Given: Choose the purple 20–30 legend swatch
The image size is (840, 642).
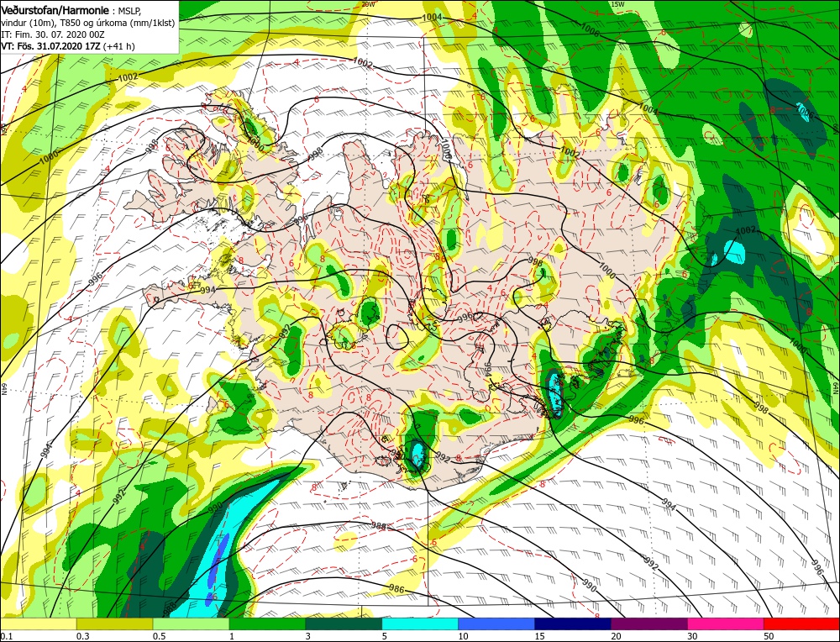Looking at the screenshot, I should click(x=649, y=624).
